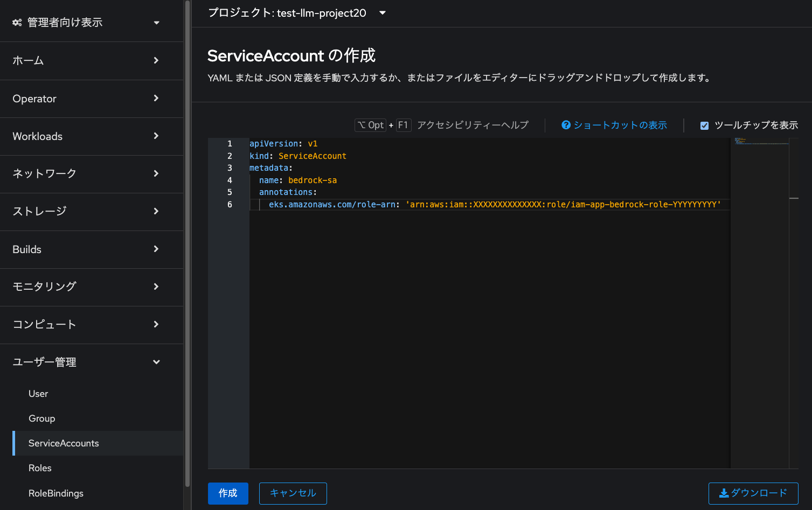Click the metadata: line in editor
This screenshot has width=812, height=510.
click(271, 168)
